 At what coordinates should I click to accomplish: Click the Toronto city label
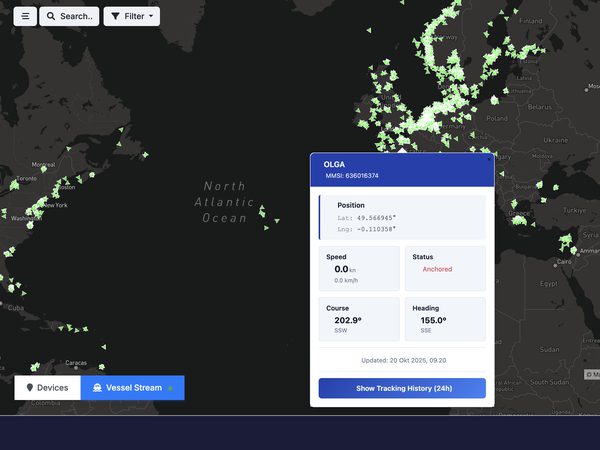(26, 178)
